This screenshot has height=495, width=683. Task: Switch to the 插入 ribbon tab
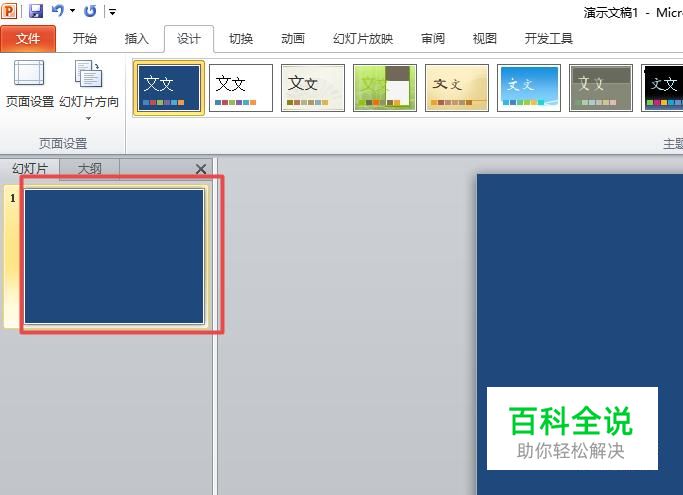pyautogui.click(x=136, y=38)
